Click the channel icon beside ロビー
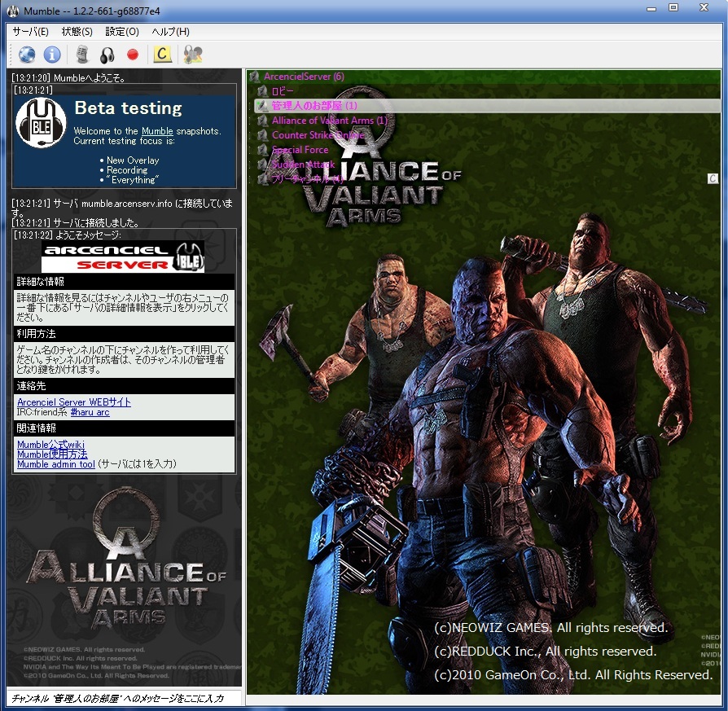Screen dimensions: 728x711 click(x=262, y=91)
